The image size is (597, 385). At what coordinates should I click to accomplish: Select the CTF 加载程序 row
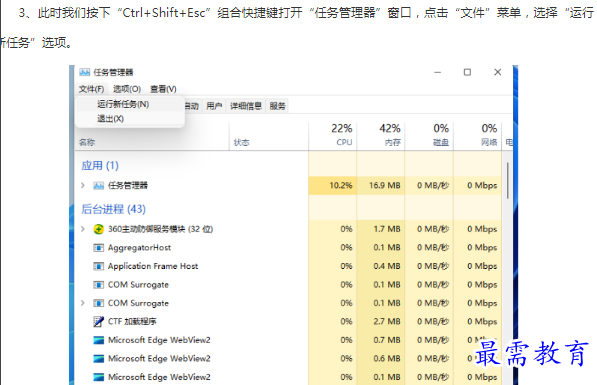(x=288, y=322)
